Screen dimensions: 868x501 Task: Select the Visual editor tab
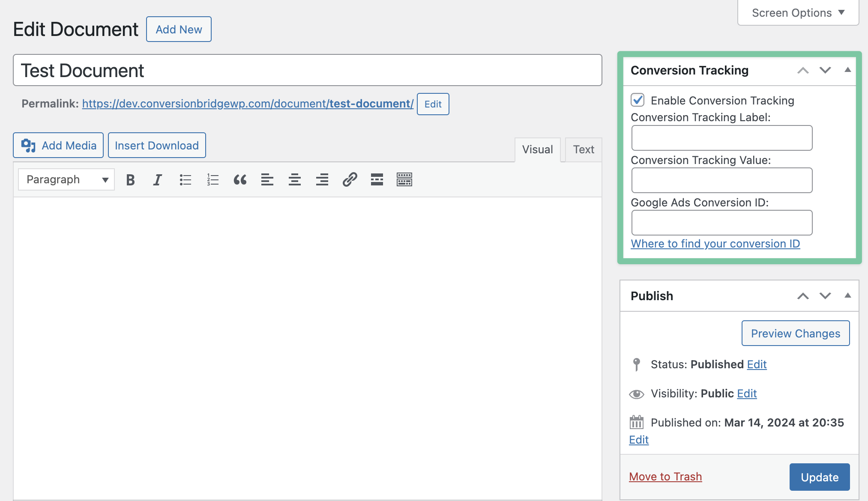coord(537,149)
